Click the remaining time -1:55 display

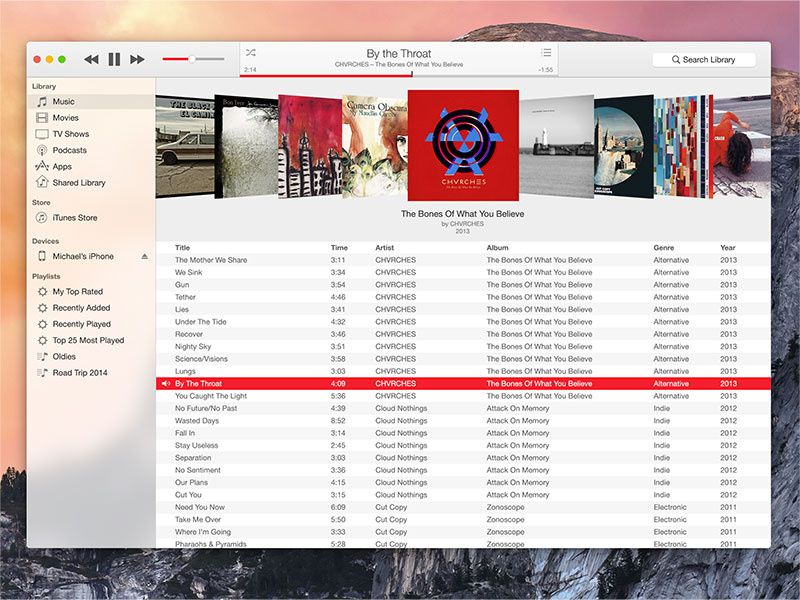[545, 70]
